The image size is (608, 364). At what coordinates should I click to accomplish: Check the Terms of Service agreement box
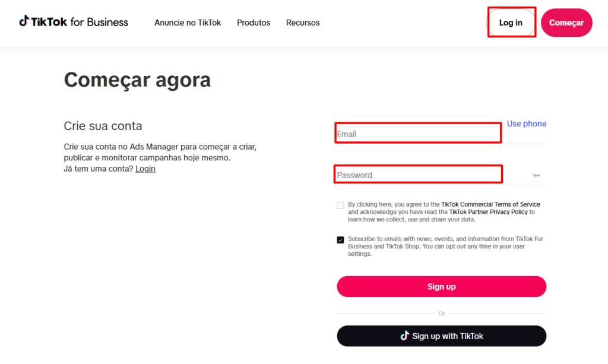[340, 205]
